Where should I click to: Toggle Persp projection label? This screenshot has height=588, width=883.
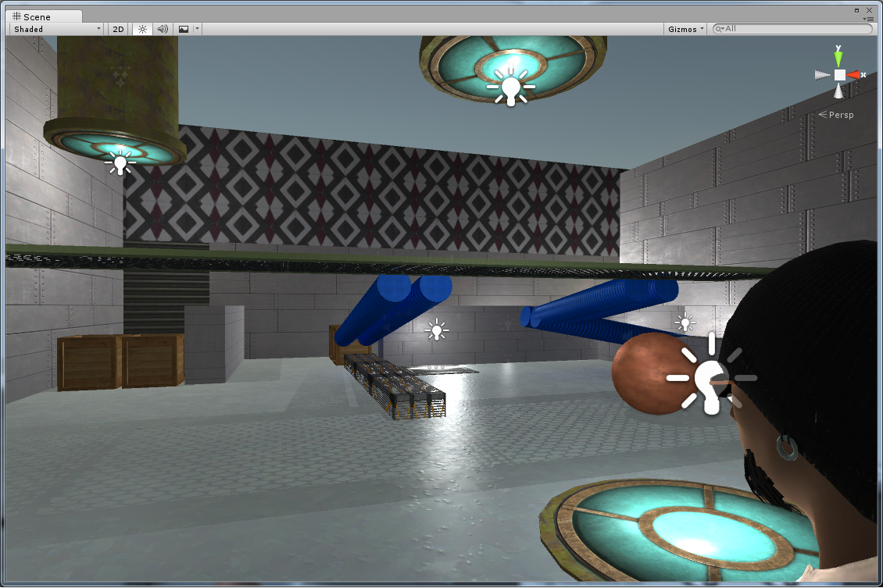pos(837,115)
